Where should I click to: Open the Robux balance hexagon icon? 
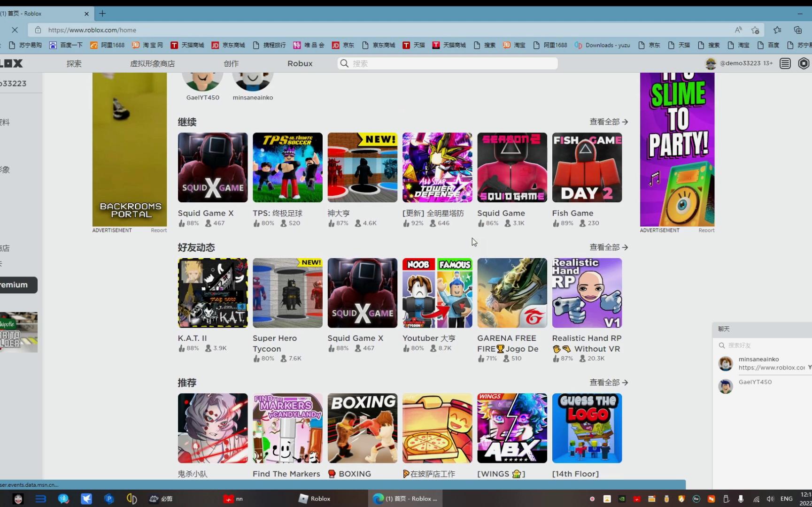(x=804, y=63)
